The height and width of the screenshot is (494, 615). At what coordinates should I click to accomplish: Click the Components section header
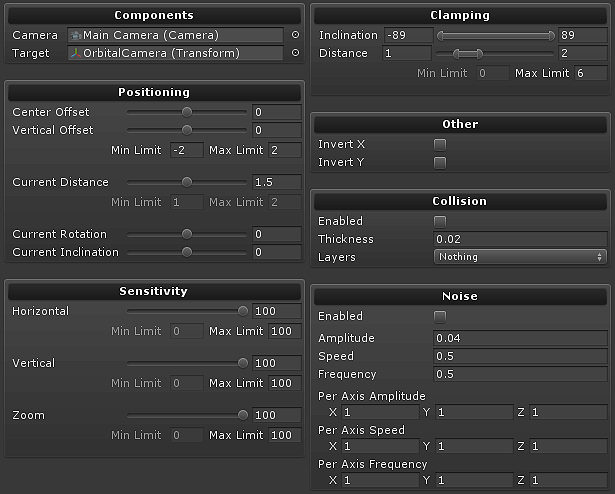[x=154, y=15]
